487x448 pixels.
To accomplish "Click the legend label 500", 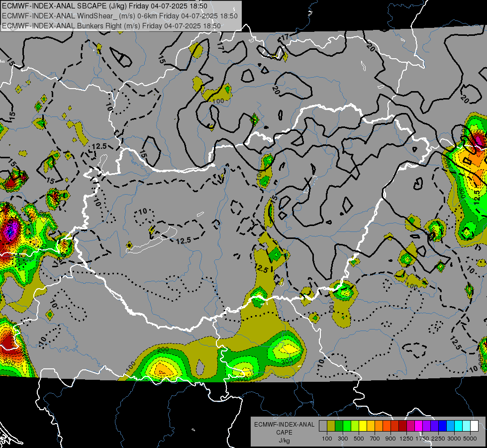I will 359,439.
